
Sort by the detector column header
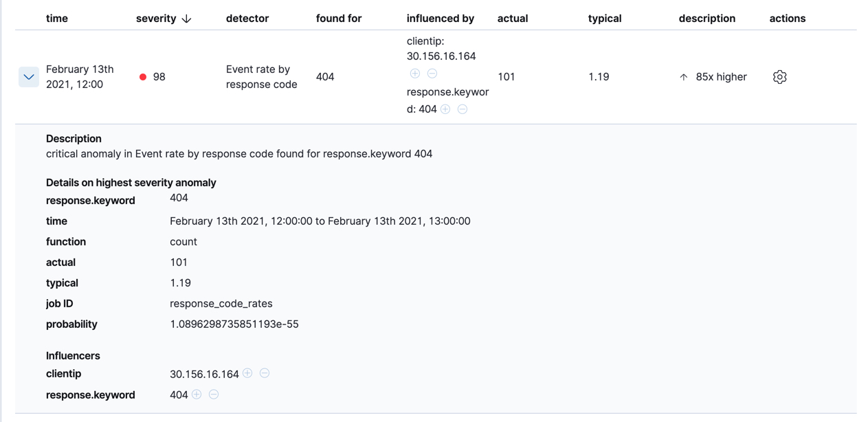[247, 19]
